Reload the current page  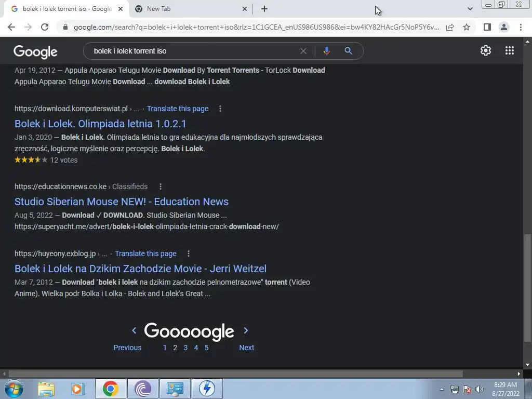[45, 27]
